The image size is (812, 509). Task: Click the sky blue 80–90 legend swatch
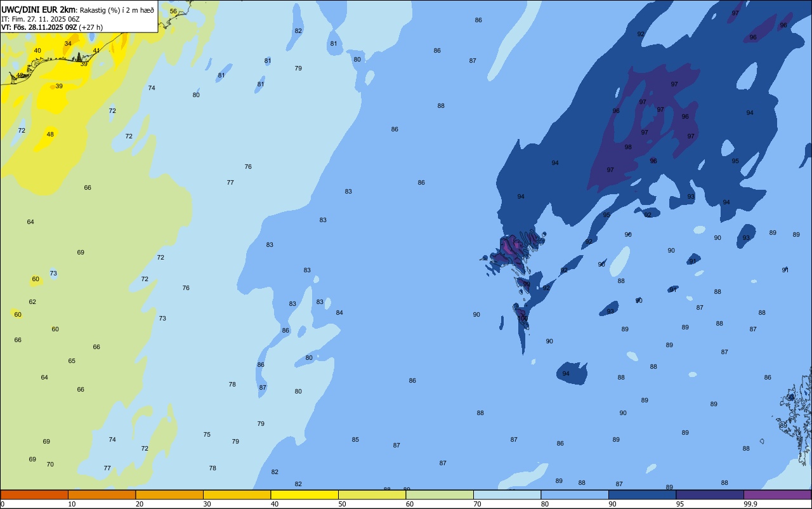[575, 494]
